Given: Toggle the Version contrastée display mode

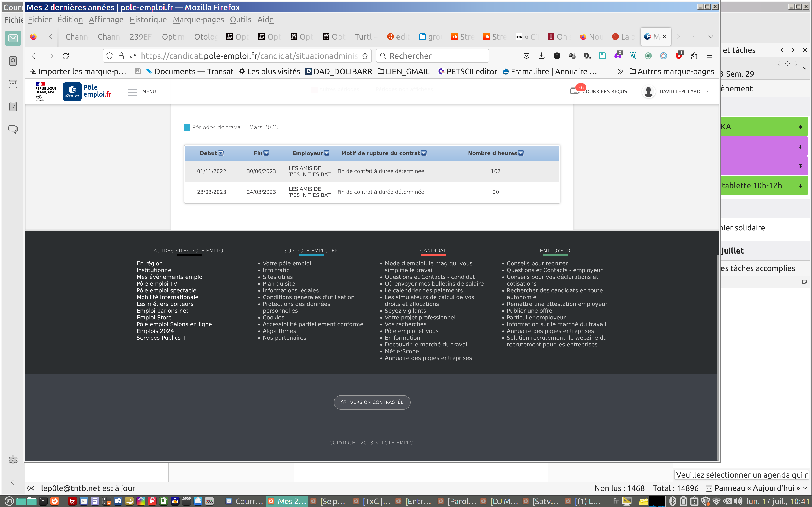Looking at the screenshot, I should [372, 402].
